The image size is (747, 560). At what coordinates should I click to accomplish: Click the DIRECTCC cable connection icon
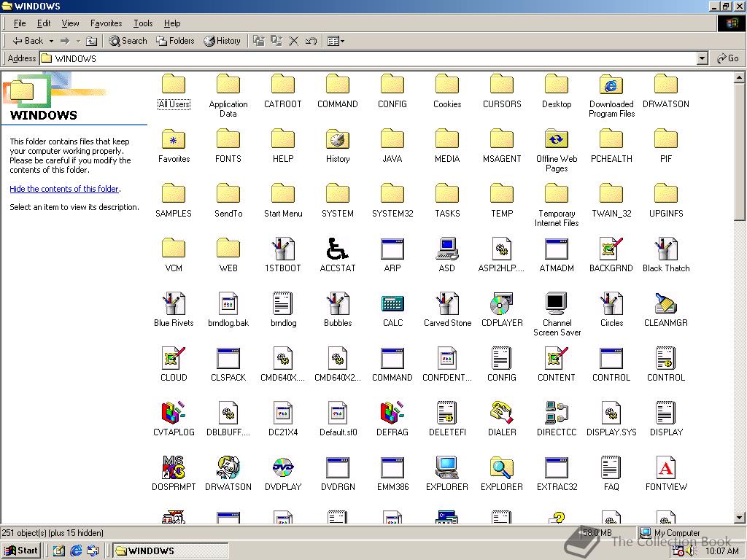point(557,413)
